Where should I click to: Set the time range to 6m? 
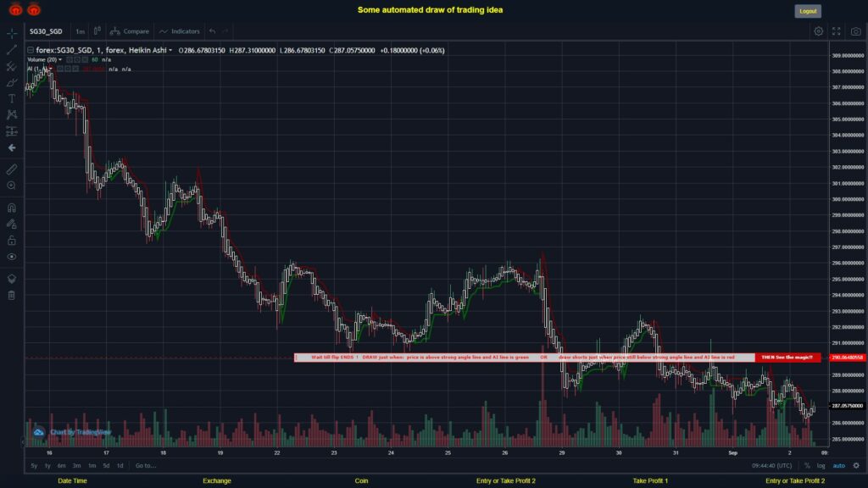coord(61,466)
